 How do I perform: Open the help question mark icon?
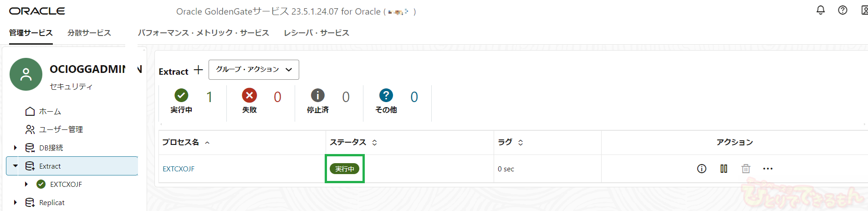[x=842, y=10]
